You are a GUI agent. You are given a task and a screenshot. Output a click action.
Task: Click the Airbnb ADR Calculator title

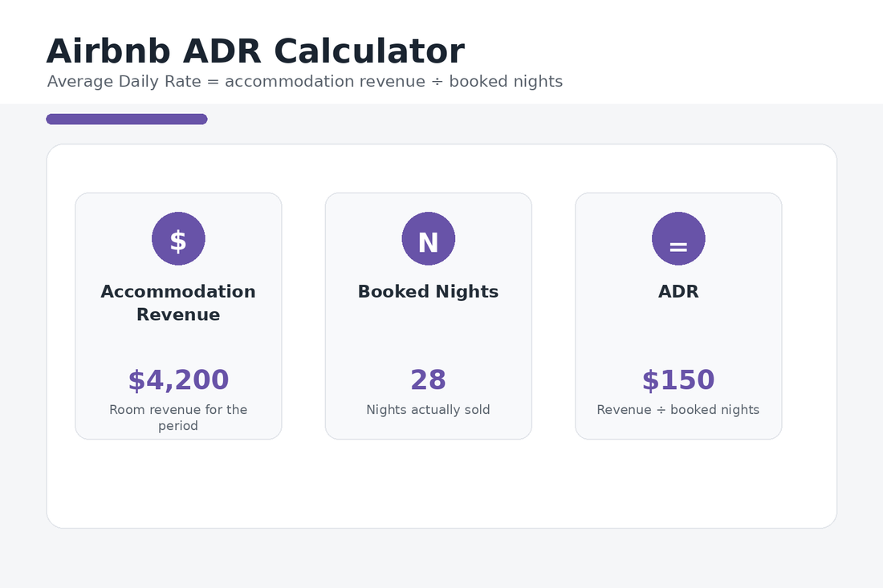255,51
